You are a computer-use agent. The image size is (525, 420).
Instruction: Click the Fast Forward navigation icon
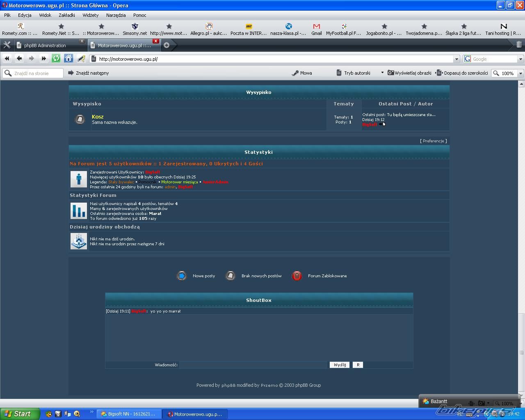tap(44, 59)
